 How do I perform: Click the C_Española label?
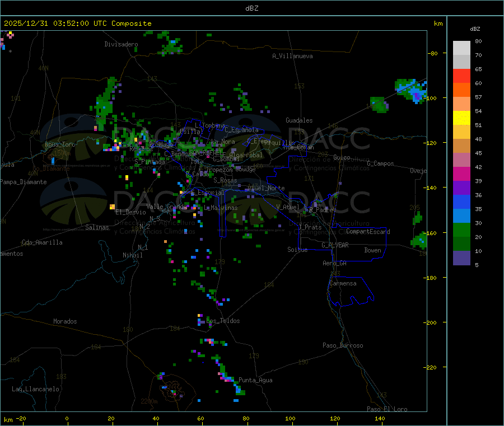pos(242,130)
